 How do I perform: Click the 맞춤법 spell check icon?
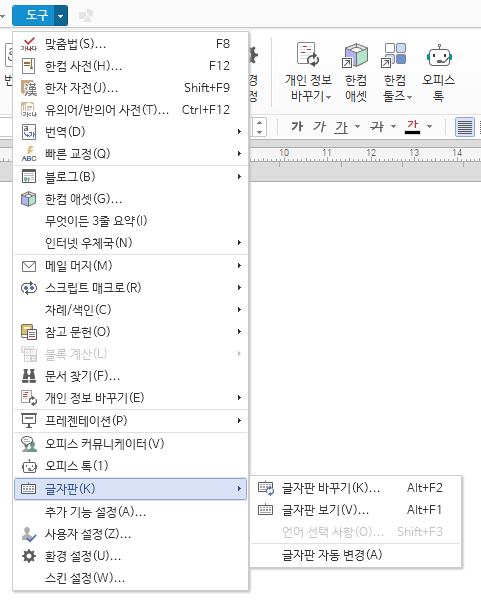coord(29,44)
